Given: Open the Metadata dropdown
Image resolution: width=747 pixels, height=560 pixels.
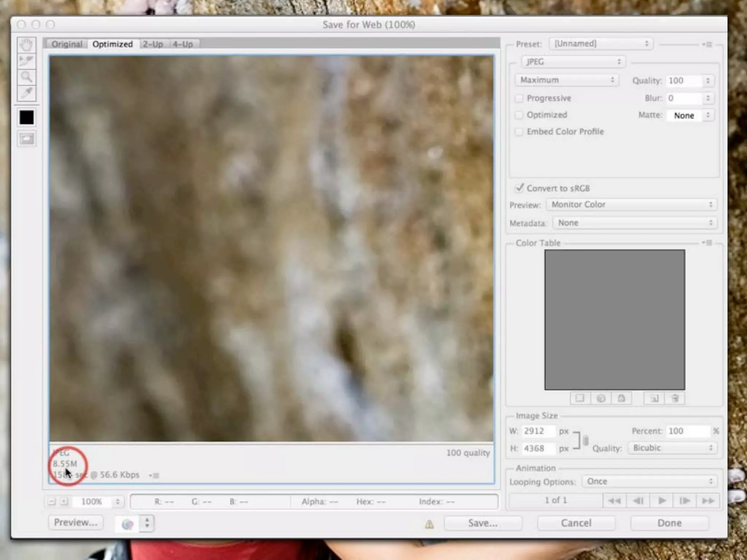Looking at the screenshot, I should 635,223.
